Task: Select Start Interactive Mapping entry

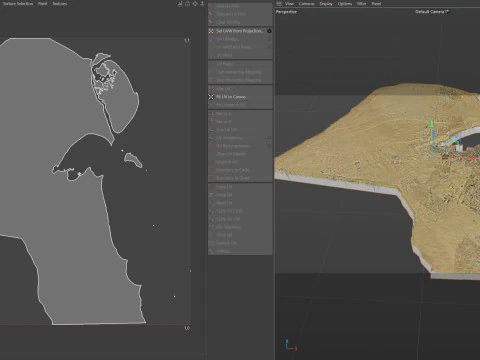Action: 240,72
